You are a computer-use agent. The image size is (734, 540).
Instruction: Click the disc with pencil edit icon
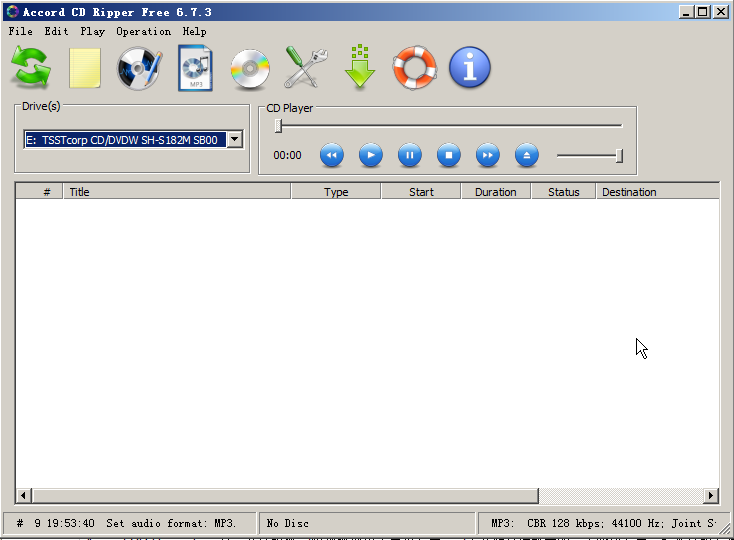pos(139,68)
